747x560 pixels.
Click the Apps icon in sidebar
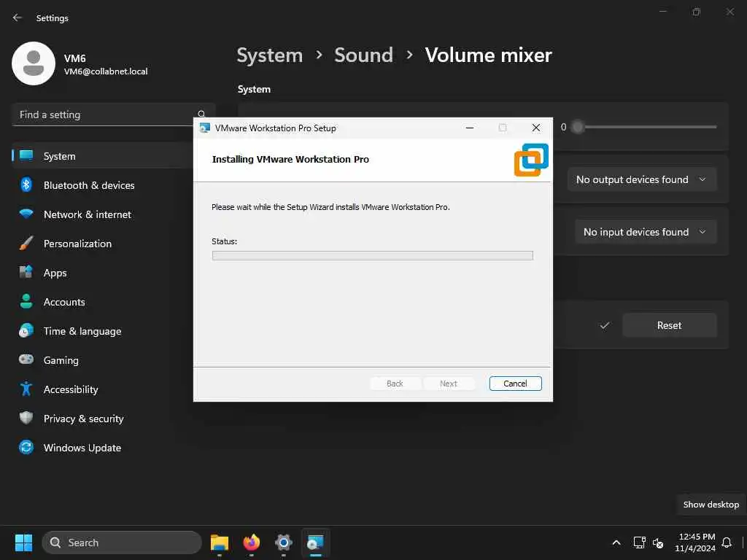coord(26,273)
